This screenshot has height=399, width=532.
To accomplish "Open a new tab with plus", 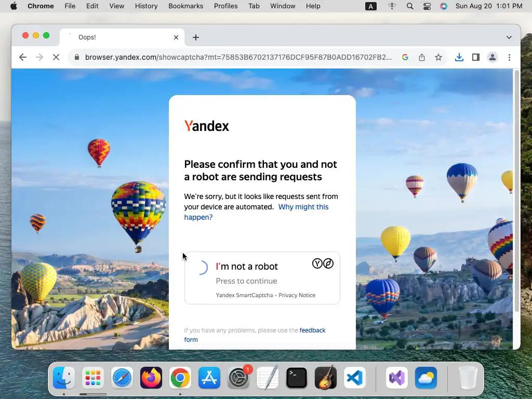I will (196, 37).
